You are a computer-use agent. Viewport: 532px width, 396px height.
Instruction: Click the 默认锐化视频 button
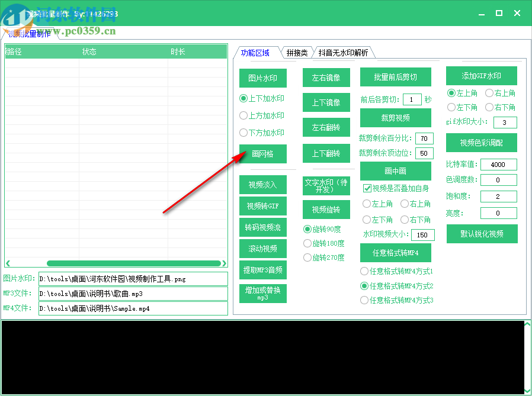[482, 234]
